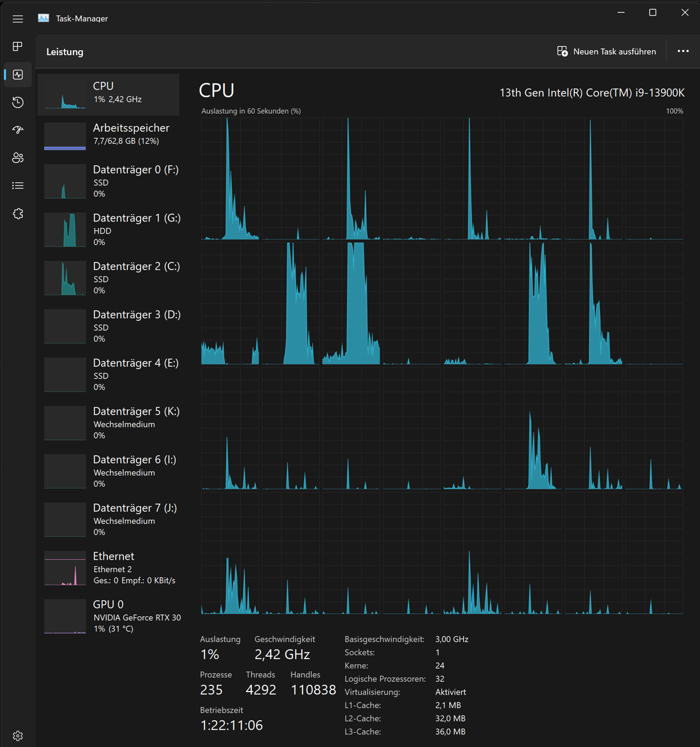Click Neuen Task ausführen button

pos(606,51)
